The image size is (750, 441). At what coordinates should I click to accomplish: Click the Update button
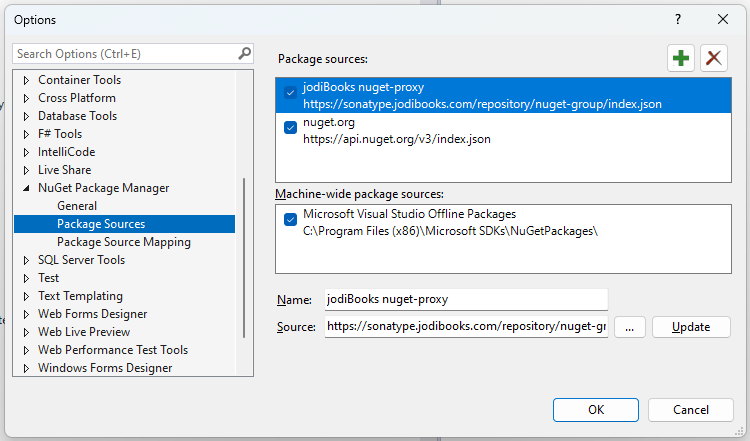point(691,327)
